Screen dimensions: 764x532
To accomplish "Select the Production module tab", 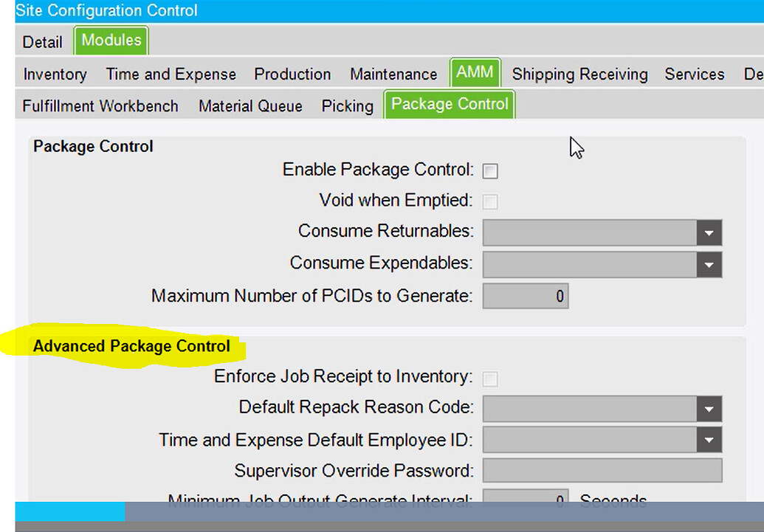I will point(292,74).
